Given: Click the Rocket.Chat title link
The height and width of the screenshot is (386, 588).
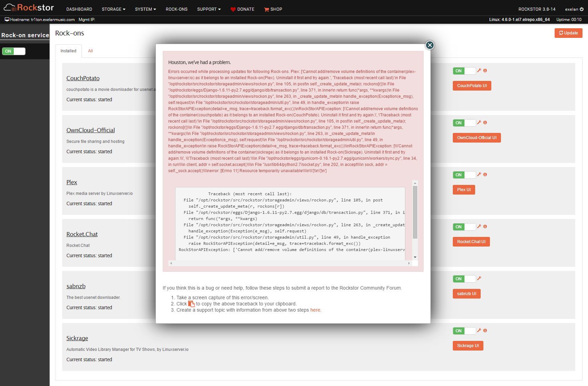Looking at the screenshot, I should [x=82, y=234].
